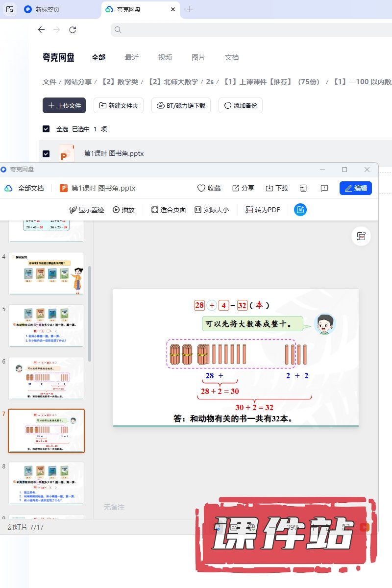Click the Upload File (上传文件) button
The height and width of the screenshot is (588, 392).
(x=64, y=105)
